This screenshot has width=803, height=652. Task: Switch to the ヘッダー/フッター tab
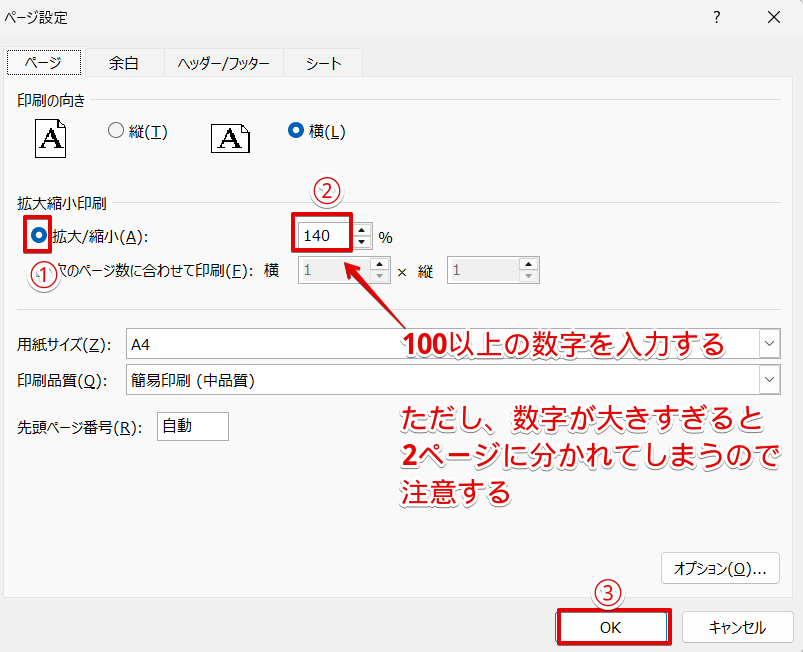pyautogui.click(x=222, y=62)
